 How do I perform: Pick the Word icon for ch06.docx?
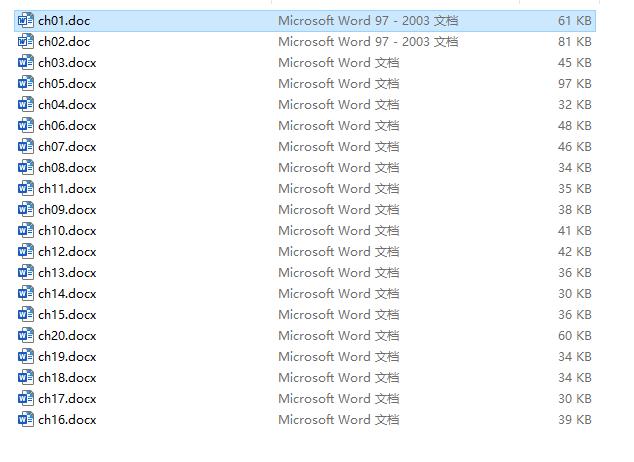click(x=25, y=125)
